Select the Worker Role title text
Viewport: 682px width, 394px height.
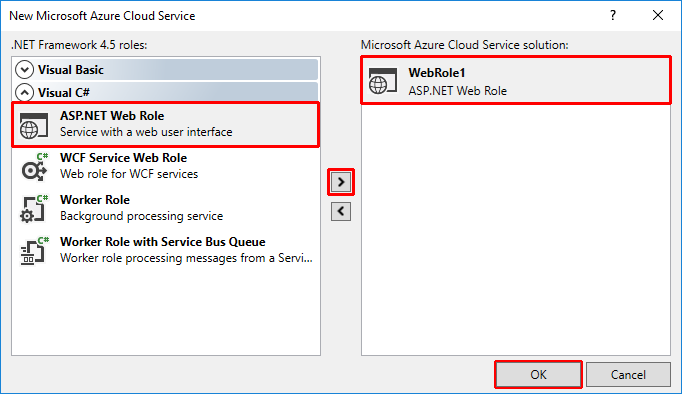coord(95,200)
